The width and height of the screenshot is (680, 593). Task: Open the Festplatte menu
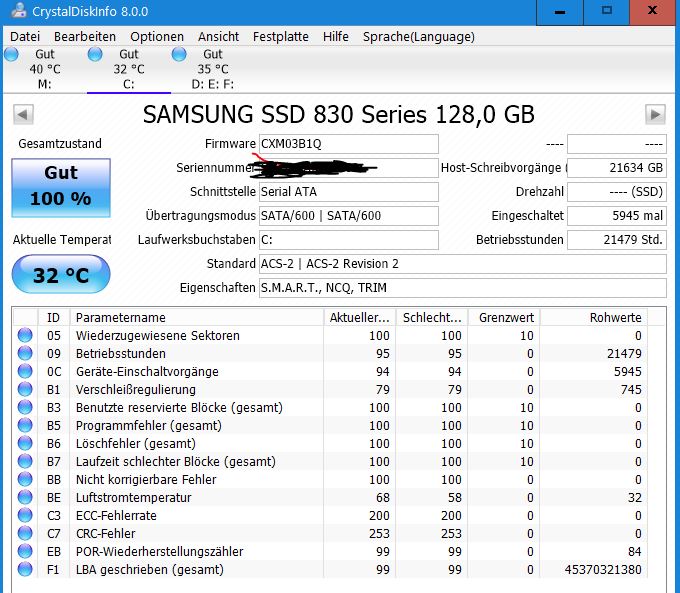point(281,37)
